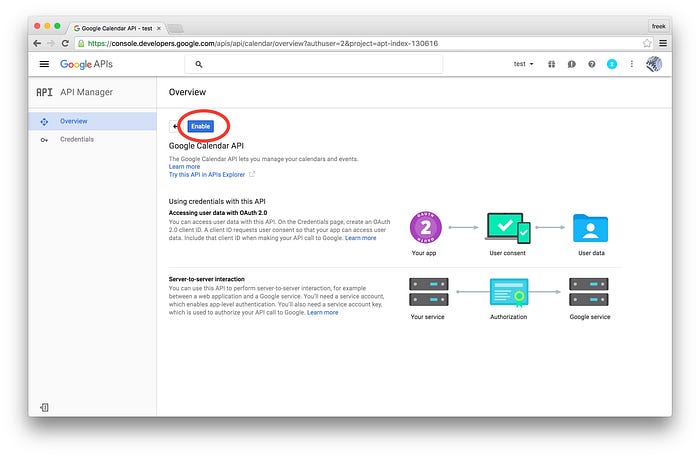Open Try this API in APIs Explorer

pos(207,174)
